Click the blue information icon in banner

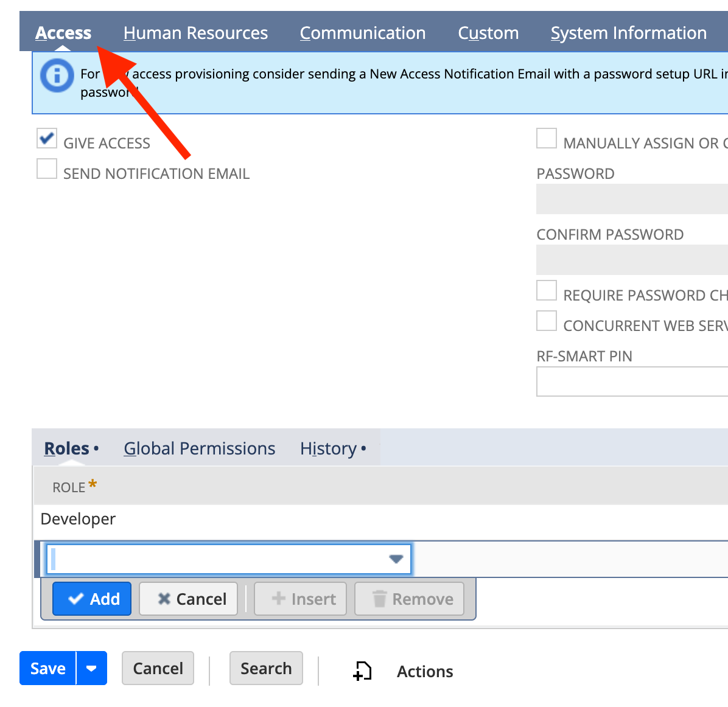[57, 75]
